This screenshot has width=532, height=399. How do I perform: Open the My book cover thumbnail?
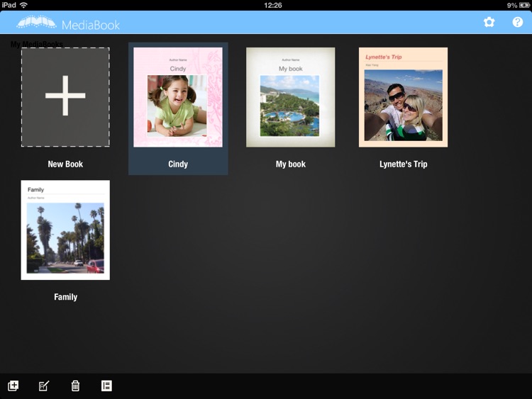290,97
